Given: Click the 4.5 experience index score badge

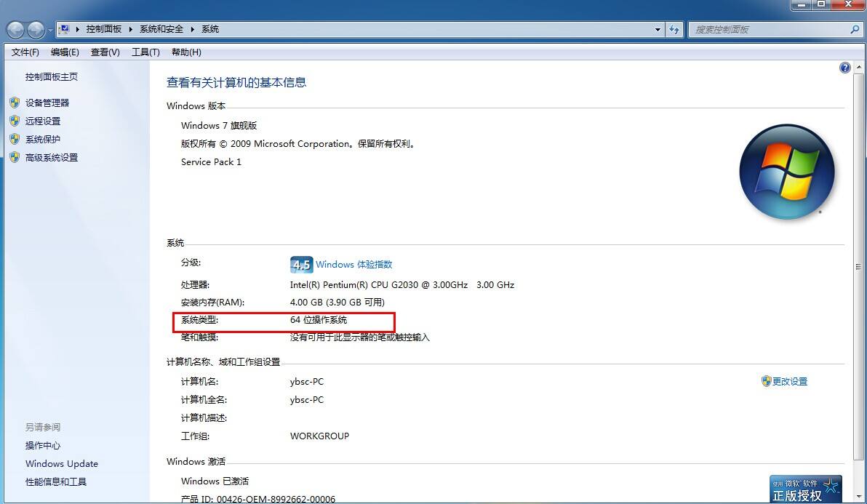Looking at the screenshot, I should 301,265.
